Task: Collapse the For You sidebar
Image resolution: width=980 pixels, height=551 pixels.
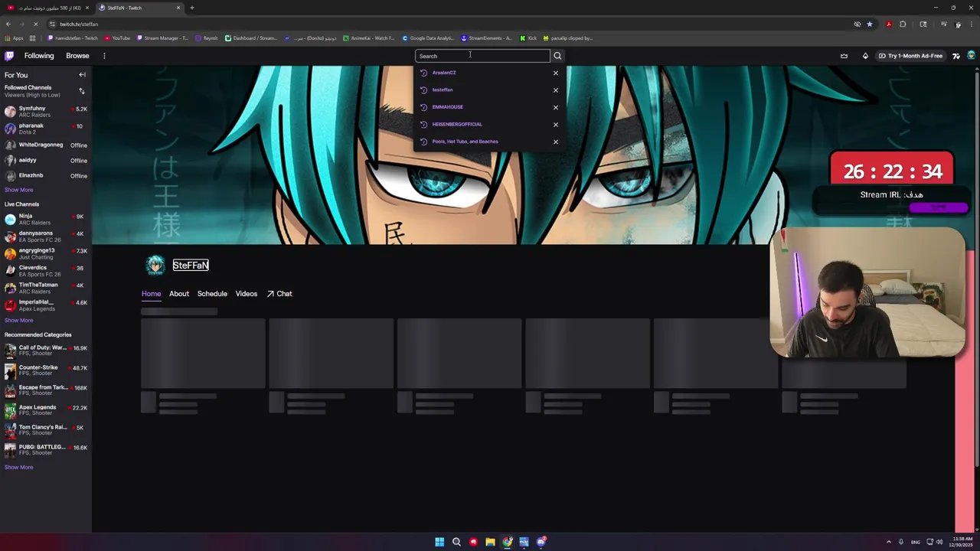Action: 82,75
